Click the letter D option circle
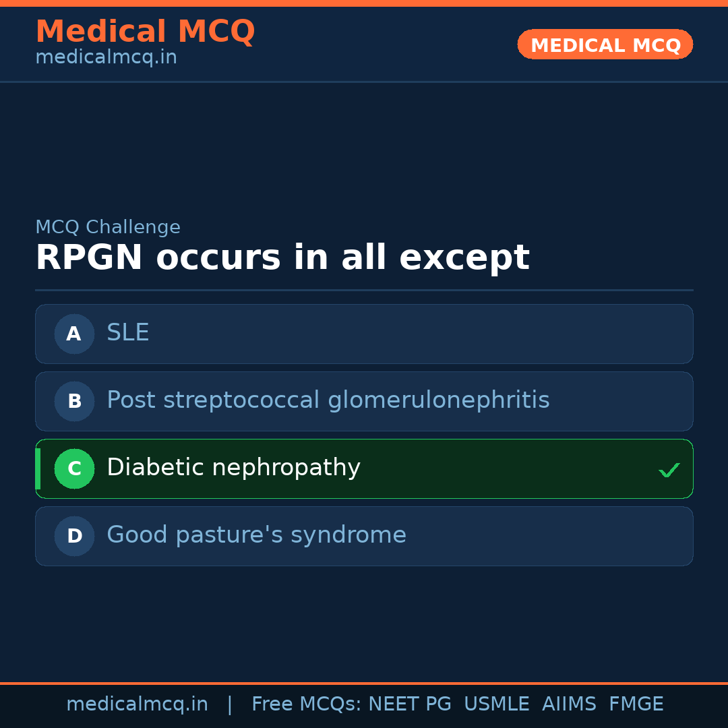The width and height of the screenshot is (728, 728). pos(74,536)
